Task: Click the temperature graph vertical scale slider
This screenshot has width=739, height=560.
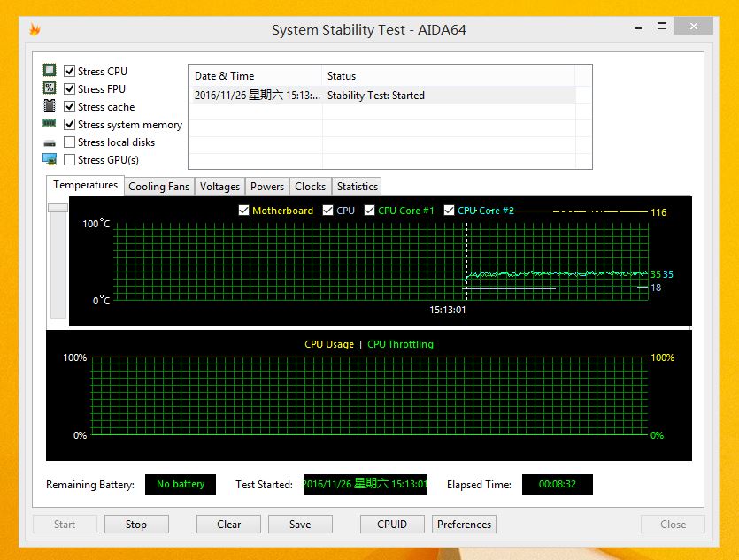Action: coord(58,208)
